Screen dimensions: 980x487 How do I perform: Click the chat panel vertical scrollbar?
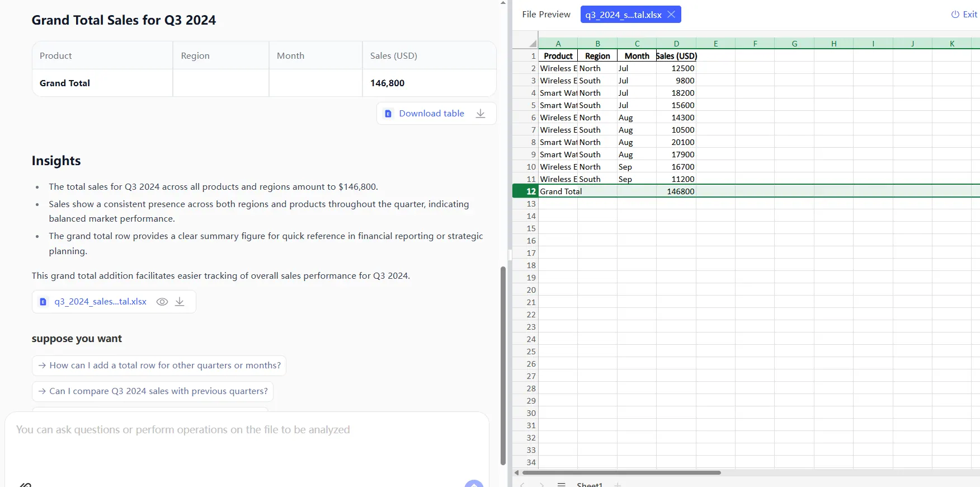[503, 364]
